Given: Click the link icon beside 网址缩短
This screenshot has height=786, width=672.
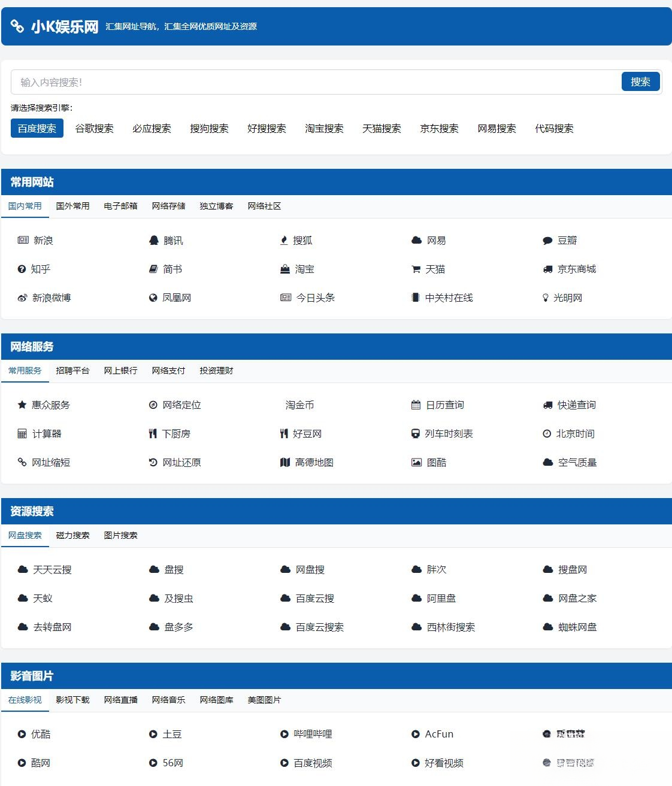Looking at the screenshot, I should pos(22,462).
